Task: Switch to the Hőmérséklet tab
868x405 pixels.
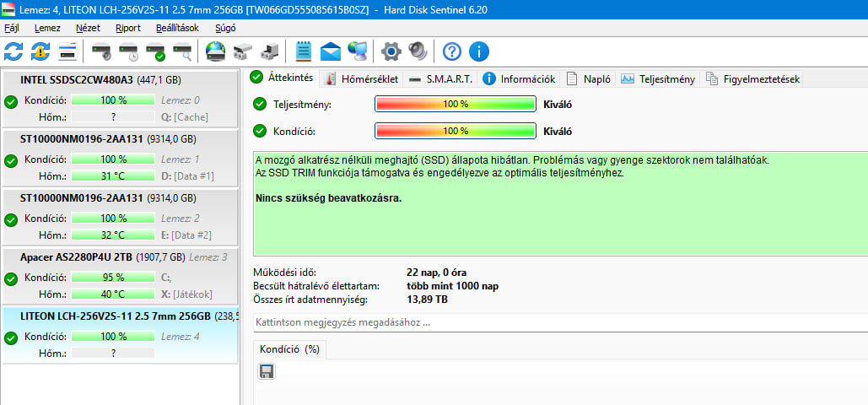Action: click(x=363, y=79)
